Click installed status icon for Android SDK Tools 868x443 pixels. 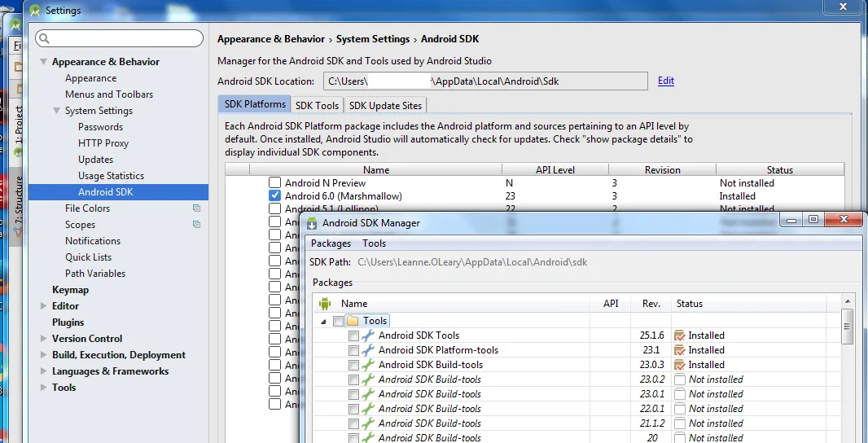point(680,336)
